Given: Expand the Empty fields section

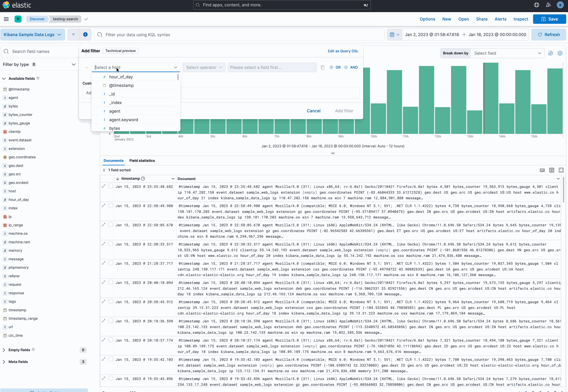Looking at the screenshot, I should pyautogui.click(x=4, y=350).
